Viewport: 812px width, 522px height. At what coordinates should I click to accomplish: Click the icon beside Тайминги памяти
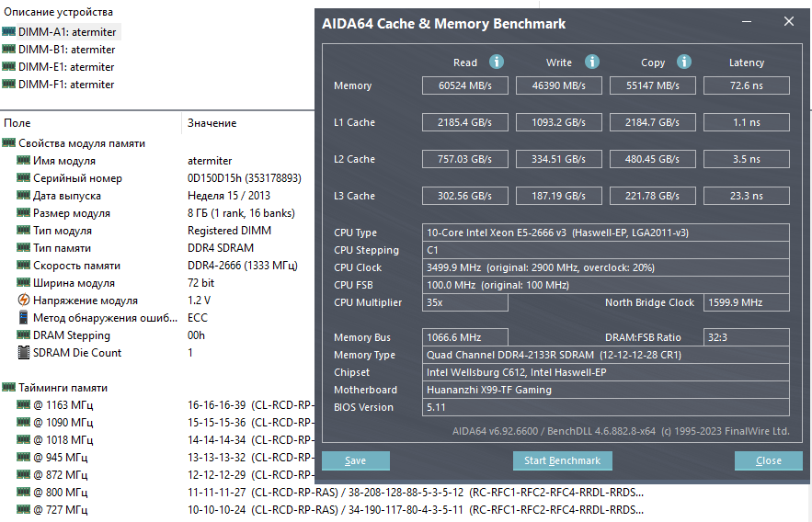coord(9,387)
